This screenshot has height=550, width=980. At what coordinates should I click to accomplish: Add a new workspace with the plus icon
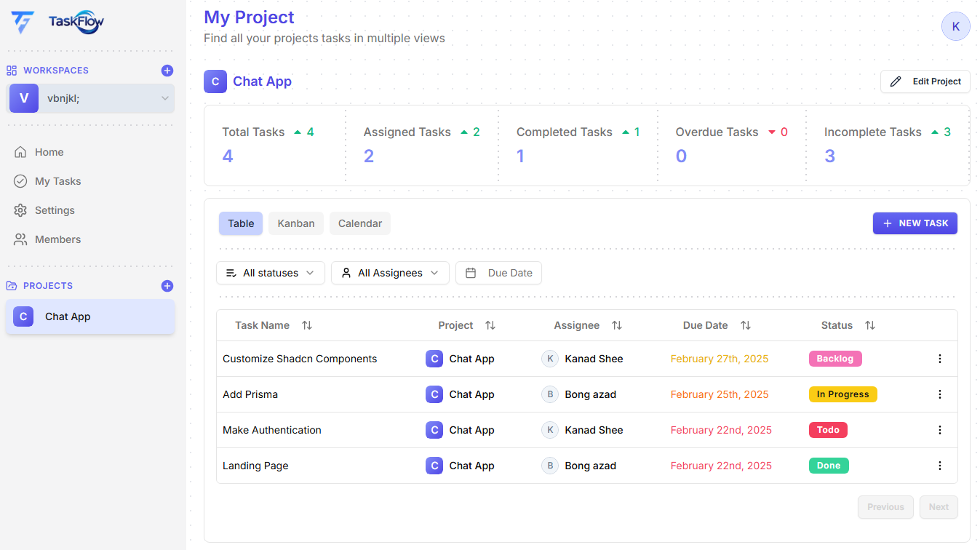[x=167, y=70]
